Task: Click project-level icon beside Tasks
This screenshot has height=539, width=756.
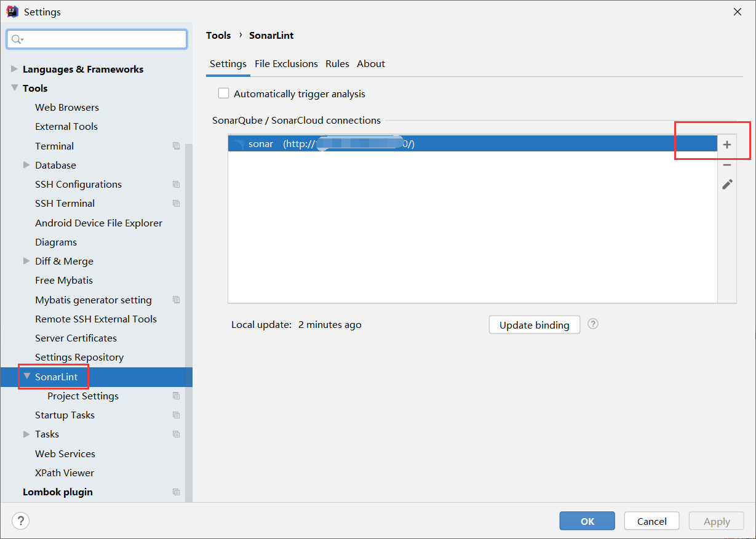Action: (177, 434)
